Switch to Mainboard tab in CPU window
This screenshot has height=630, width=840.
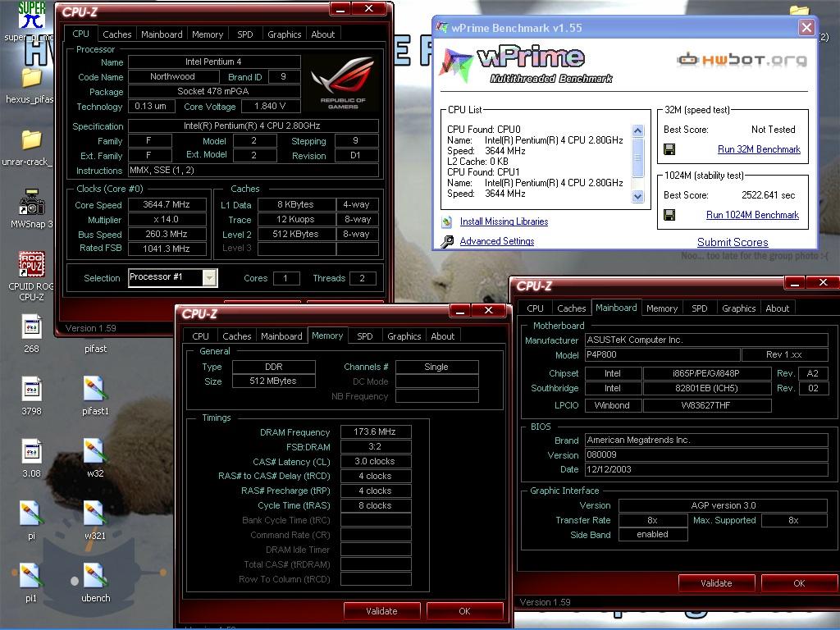click(x=162, y=34)
